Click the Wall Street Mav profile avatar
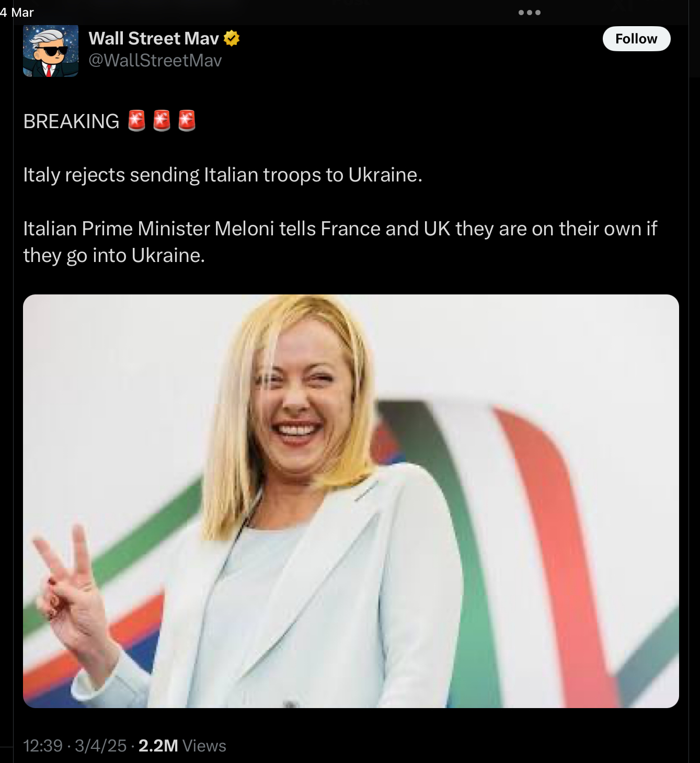Image resolution: width=700 pixels, height=763 pixels. [51, 51]
